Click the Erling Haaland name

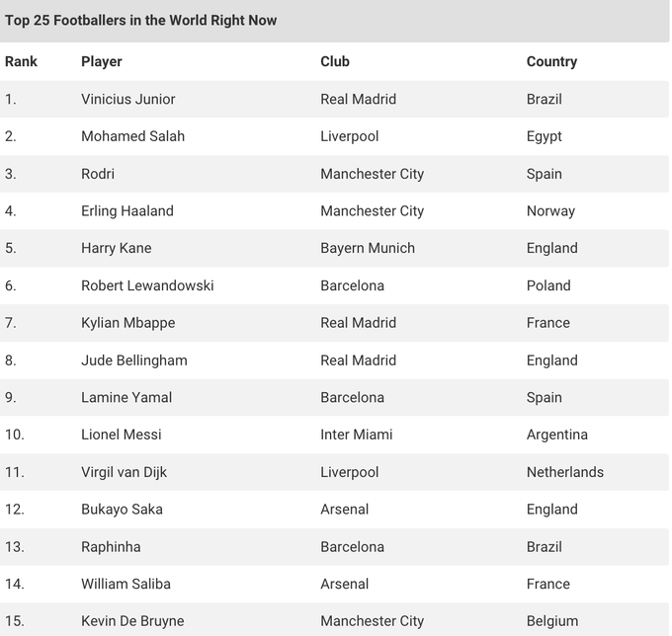[x=127, y=211]
